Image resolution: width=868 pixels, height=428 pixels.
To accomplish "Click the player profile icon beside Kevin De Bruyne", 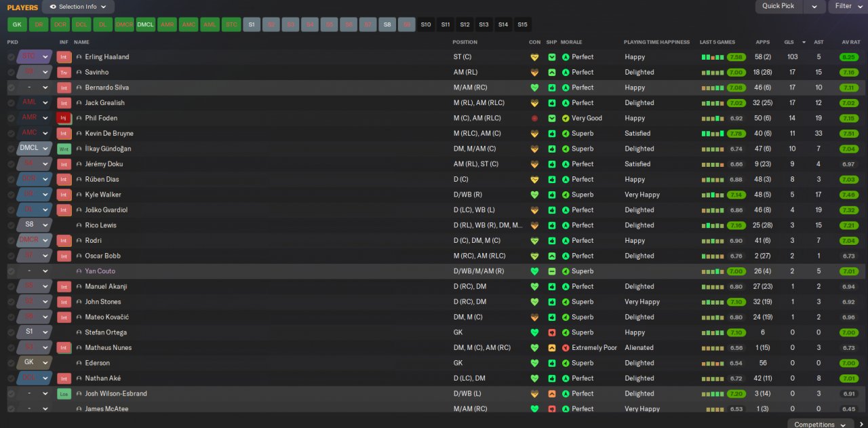I will click(x=79, y=134).
